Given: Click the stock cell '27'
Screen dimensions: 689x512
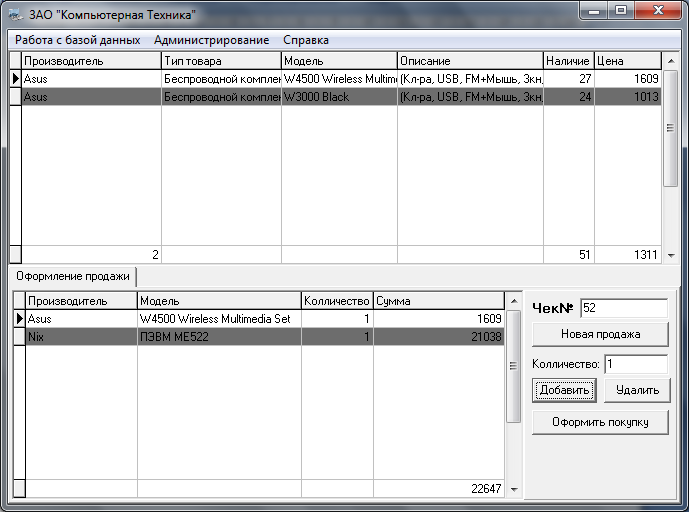Looking at the screenshot, I should point(569,79).
